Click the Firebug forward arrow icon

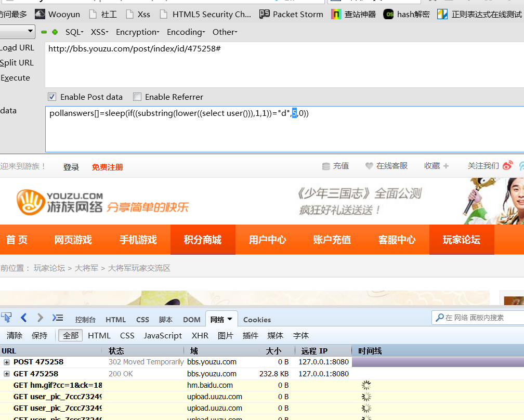pyautogui.click(x=40, y=318)
